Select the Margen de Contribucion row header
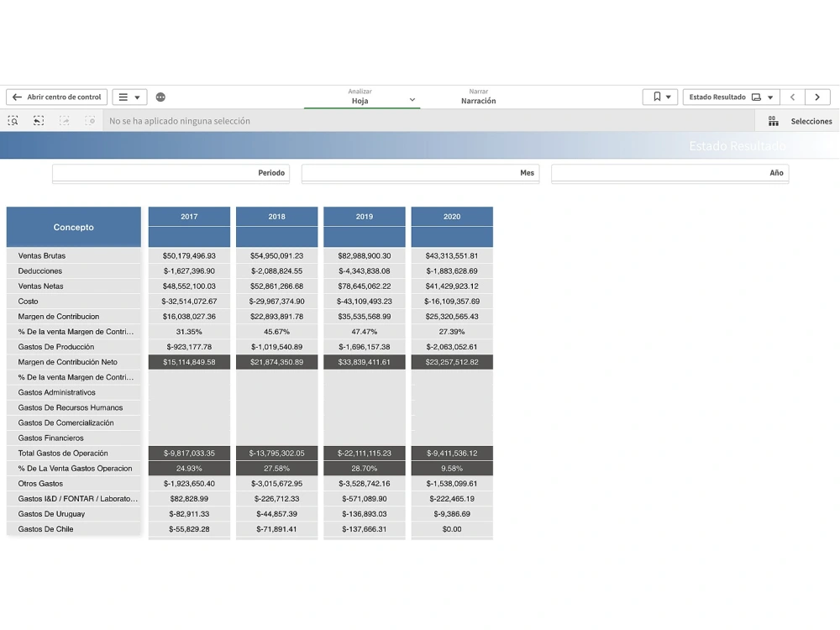 [x=73, y=317]
